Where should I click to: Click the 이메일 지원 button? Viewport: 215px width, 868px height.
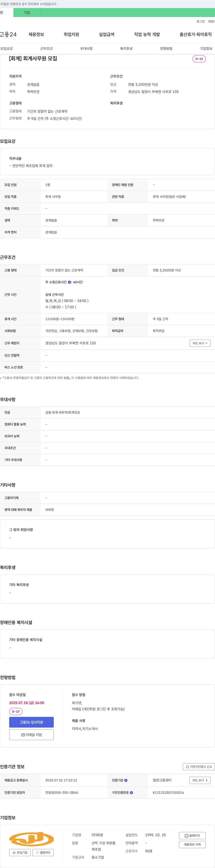pos(31,735)
